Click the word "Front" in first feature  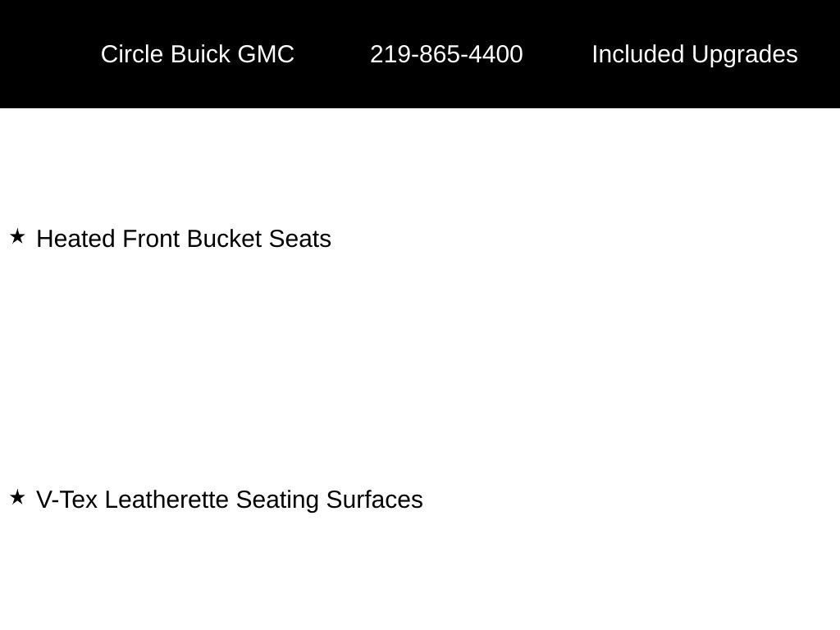click(152, 239)
